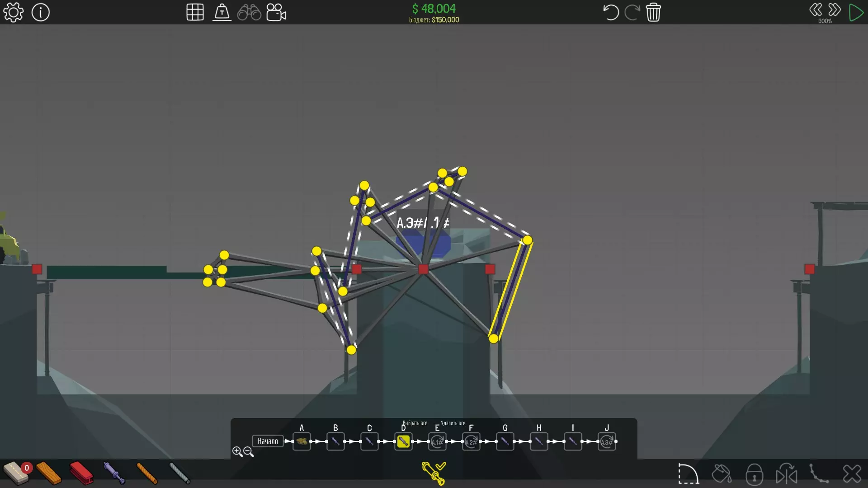Toggle the stress view binoculars
The width and height of the screenshot is (868, 488).
tap(249, 12)
